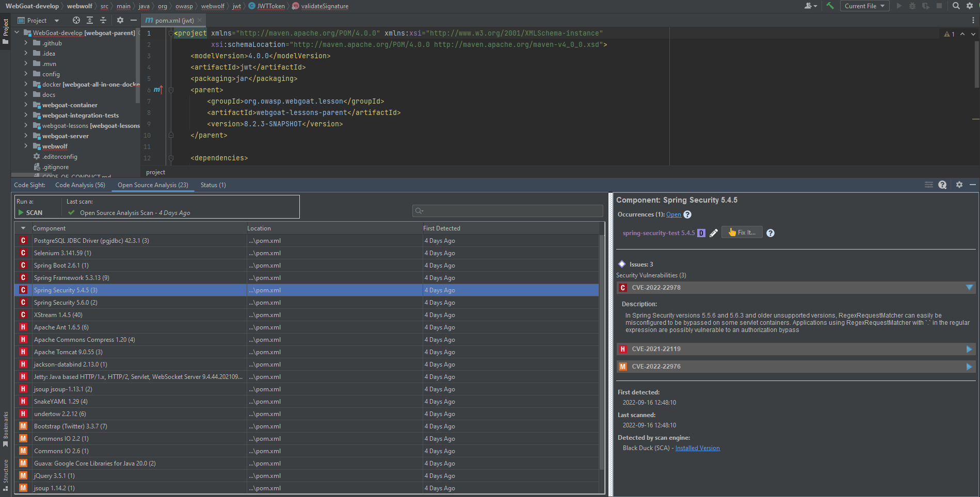Screen dimensions: 980x497
Task: Open Search Everywhere with the magnifier icon
Action: coord(956,6)
